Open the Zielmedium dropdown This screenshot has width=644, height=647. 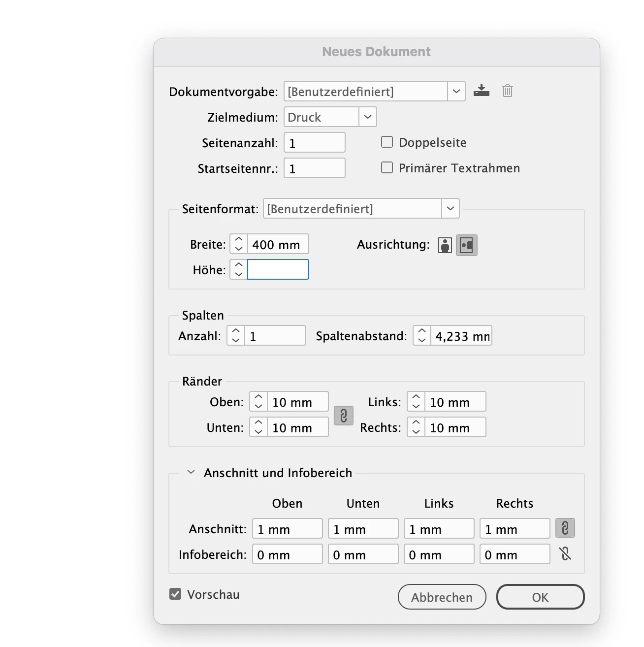pyautogui.click(x=368, y=117)
